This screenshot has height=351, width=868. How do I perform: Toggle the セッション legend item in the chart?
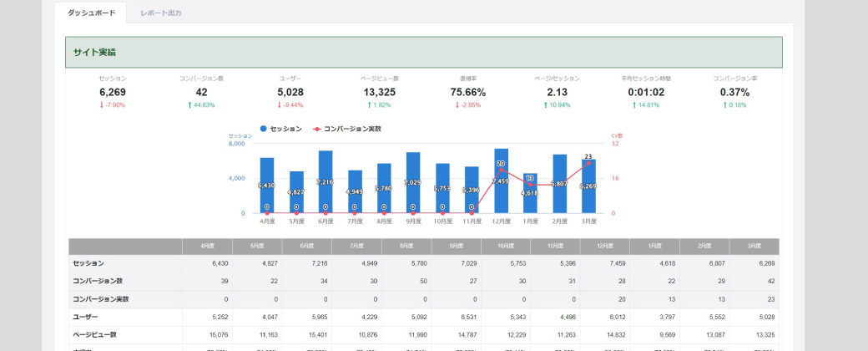pyautogui.click(x=285, y=130)
